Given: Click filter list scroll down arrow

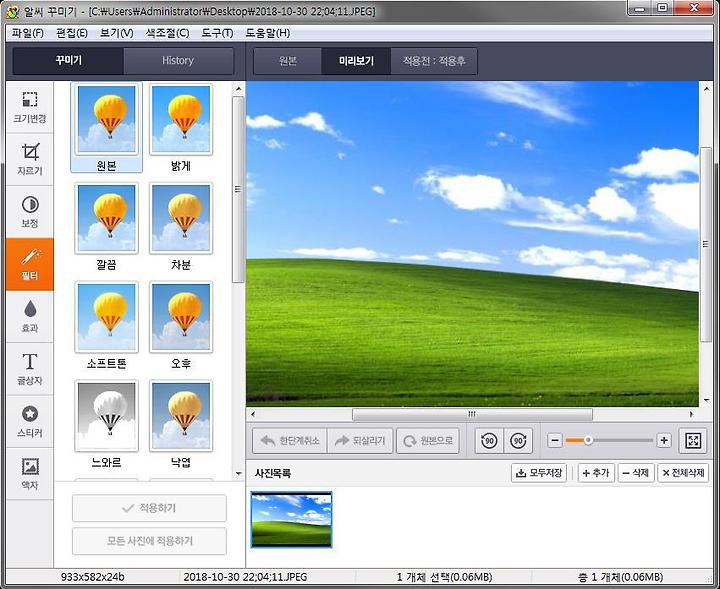Looking at the screenshot, I should [x=238, y=473].
